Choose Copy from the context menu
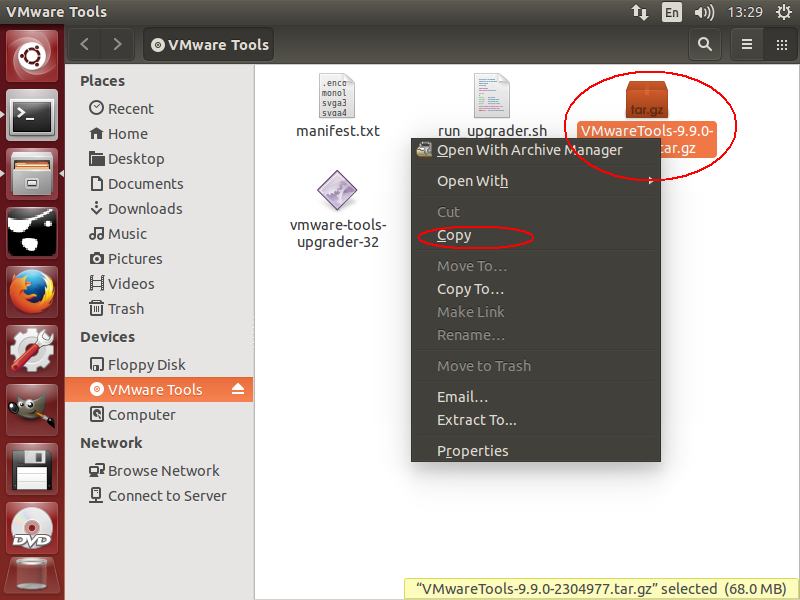This screenshot has width=800, height=600. point(536,235)
